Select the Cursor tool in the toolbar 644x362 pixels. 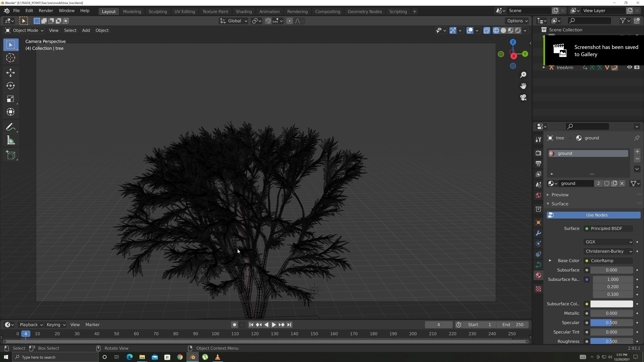(x=11, y=58)
